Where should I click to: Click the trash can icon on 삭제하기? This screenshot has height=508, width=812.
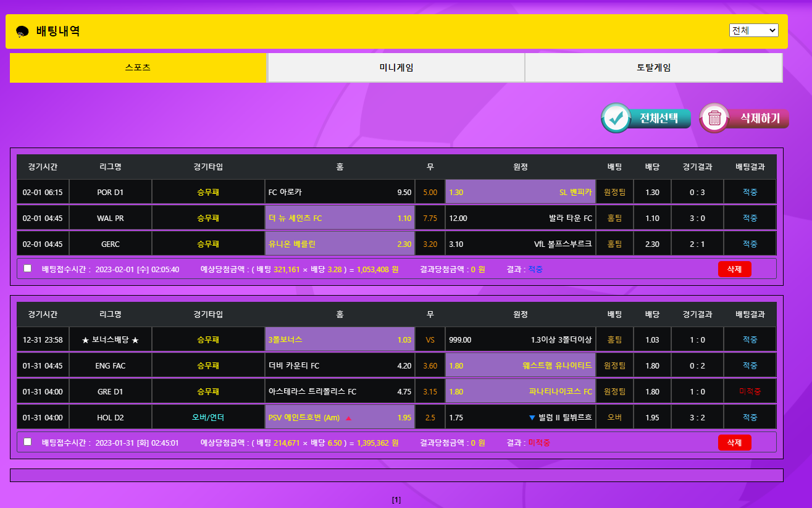pos(714,119)
